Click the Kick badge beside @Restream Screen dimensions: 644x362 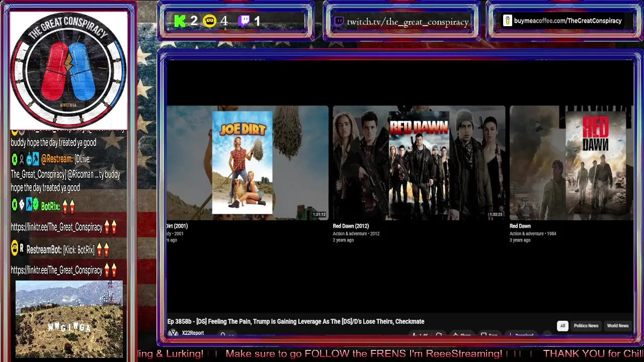point(15,159)
